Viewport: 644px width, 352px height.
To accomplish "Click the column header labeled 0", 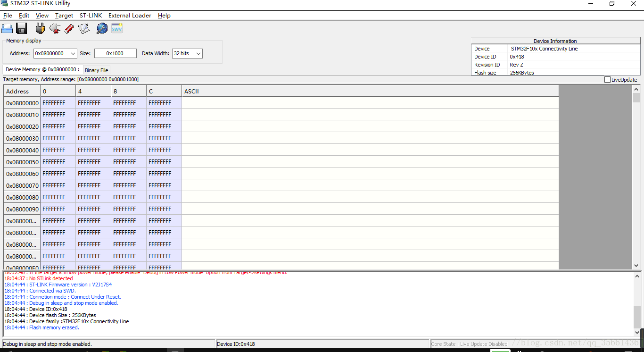I will pyautogui.click(x=58, y=91).
